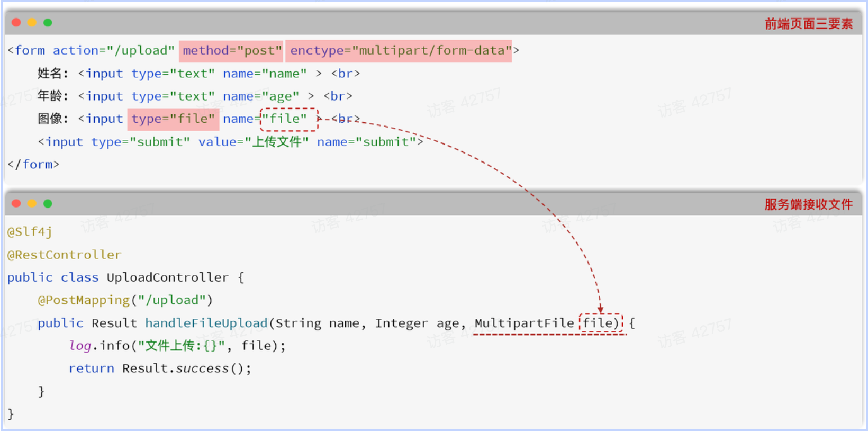Click the handleFileUpload method name

point(206,323)
